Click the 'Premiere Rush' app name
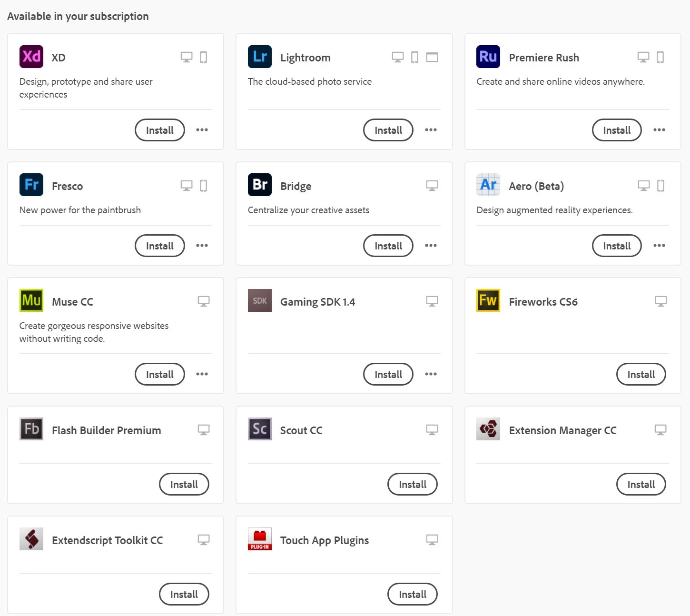690x616 pixels. click(x=544, y=58)
